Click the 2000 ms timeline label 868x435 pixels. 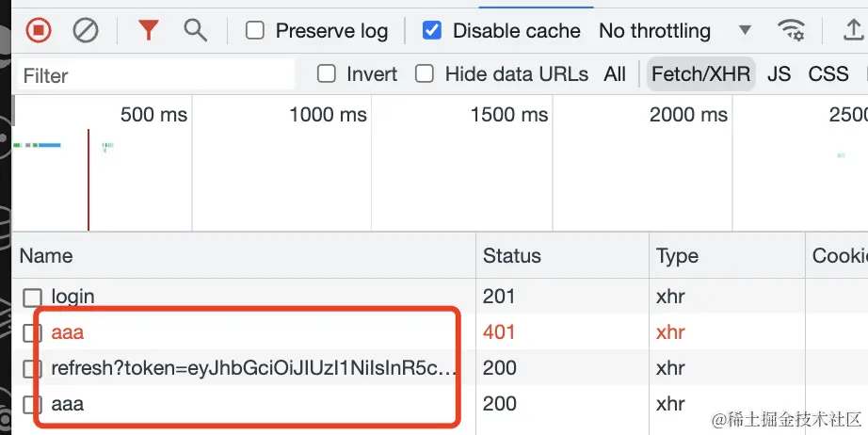click(688, 115)
